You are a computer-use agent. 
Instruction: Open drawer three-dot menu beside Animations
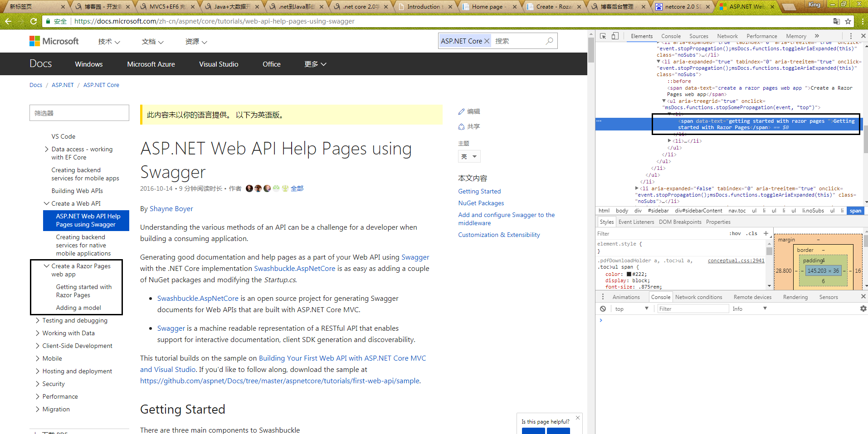pos(603,297)
